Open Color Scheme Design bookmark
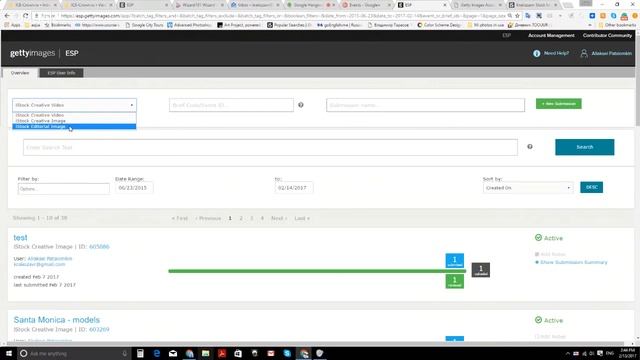640x360 pixels. click(440, 25)
